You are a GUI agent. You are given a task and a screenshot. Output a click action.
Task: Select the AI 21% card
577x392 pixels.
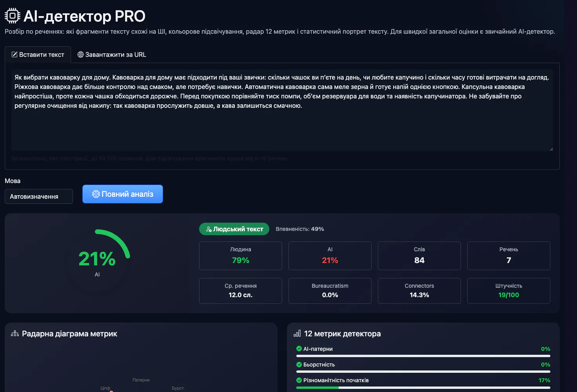[x=330, y=256]
